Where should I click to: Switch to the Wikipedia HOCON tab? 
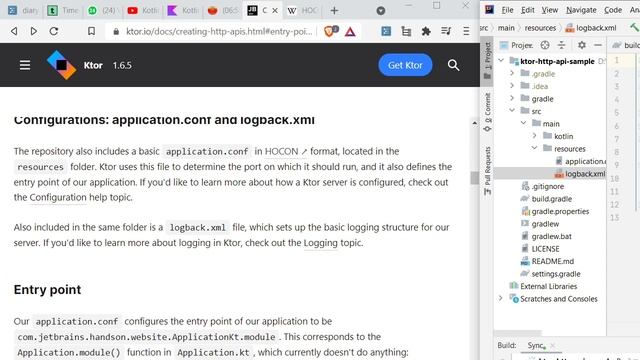click(302, 11)
